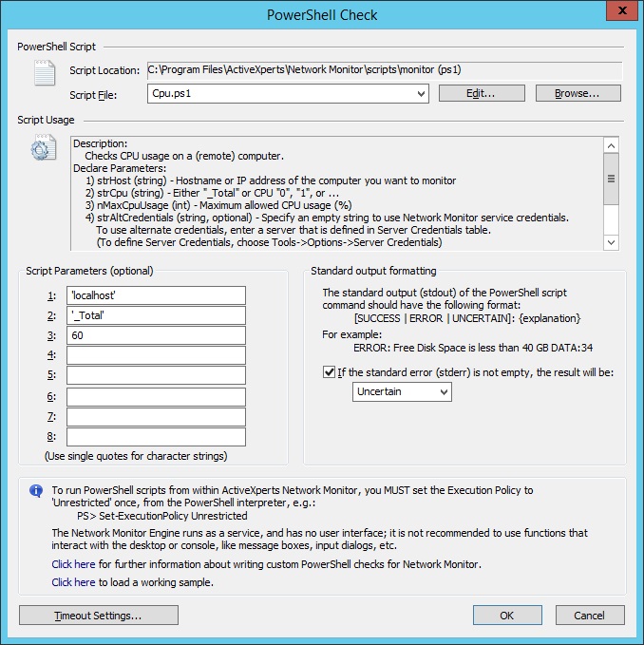Click the PowerShell script document icon
Viewport: 644px width, 645px height.
(x=45, y=74)
